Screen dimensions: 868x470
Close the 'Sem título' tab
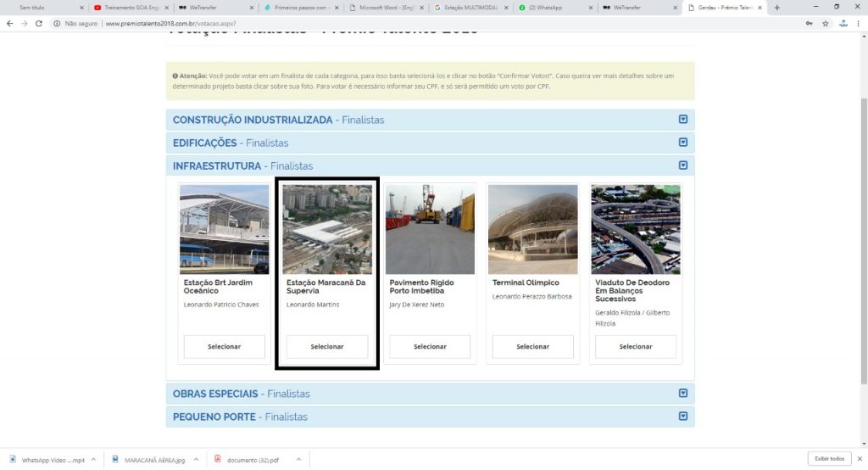tap(81, 8)
